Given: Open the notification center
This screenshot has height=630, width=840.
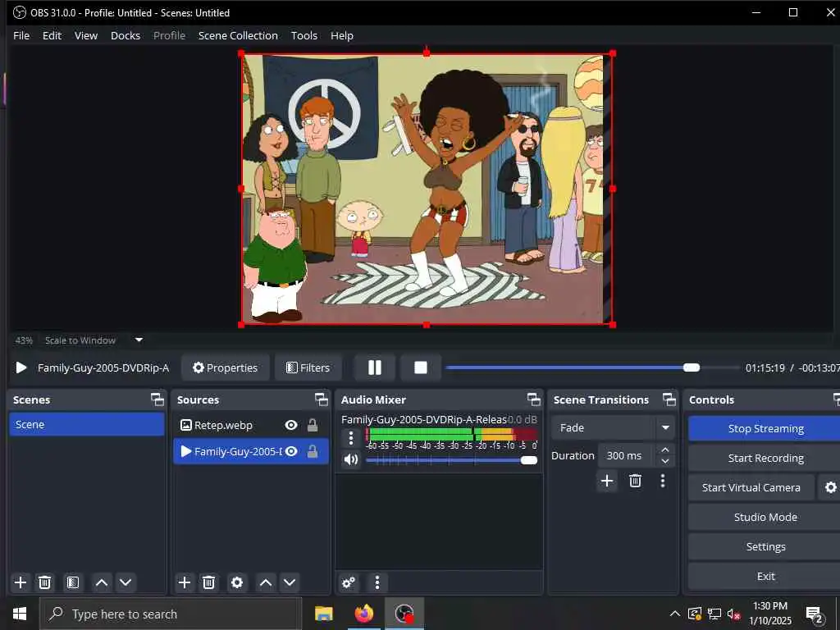Looking at the screenshot, I should [815, 615].
